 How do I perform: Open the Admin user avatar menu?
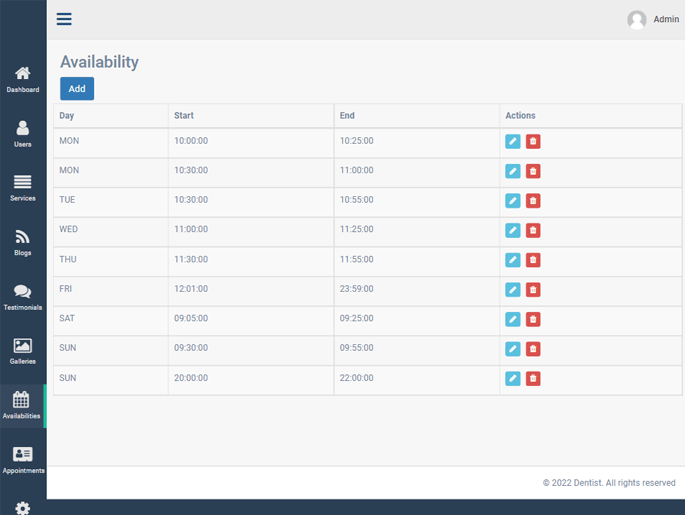(x=637, y=20)
